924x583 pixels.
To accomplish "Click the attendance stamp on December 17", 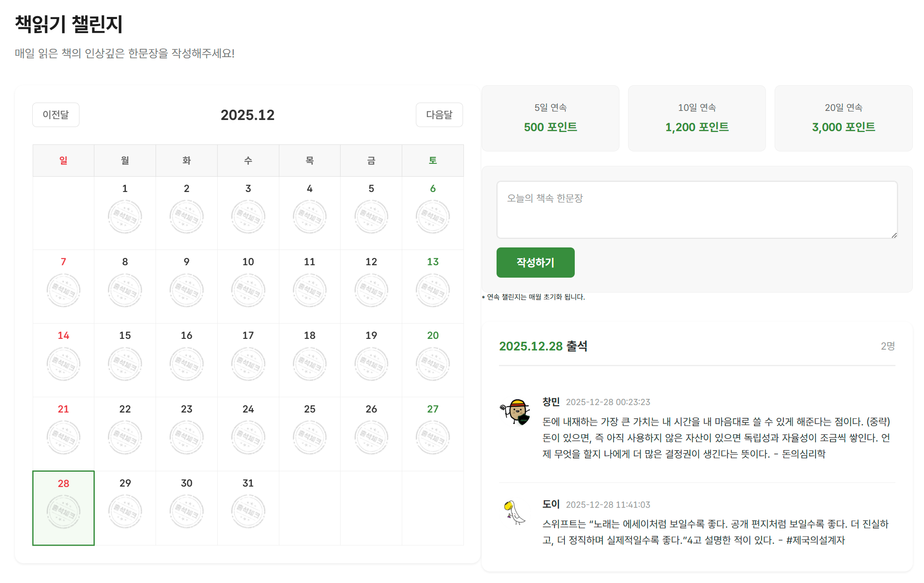I will tap(248, 364).
